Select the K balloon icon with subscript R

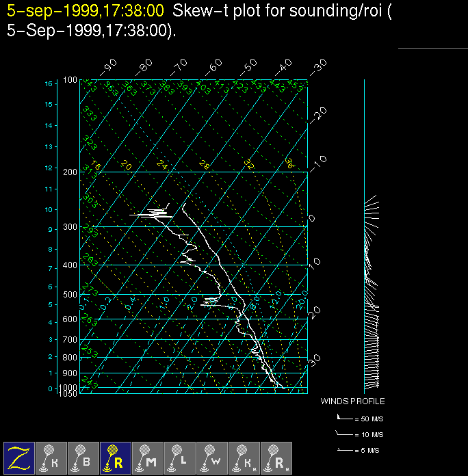pyautogui.click(x=244, y=457)
